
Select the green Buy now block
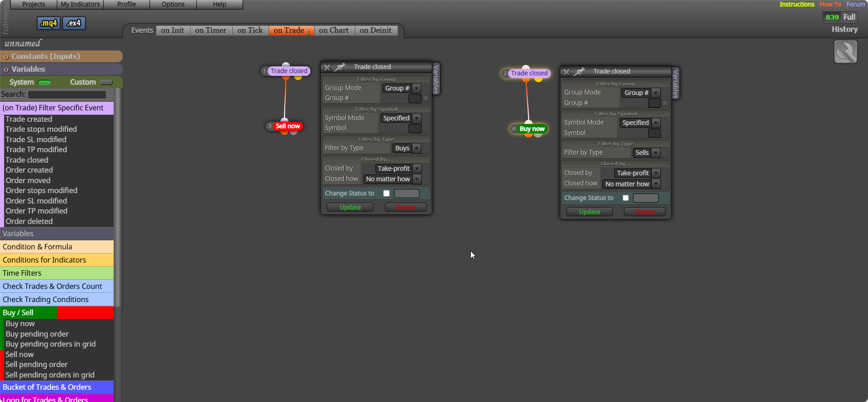pos(532,129)
